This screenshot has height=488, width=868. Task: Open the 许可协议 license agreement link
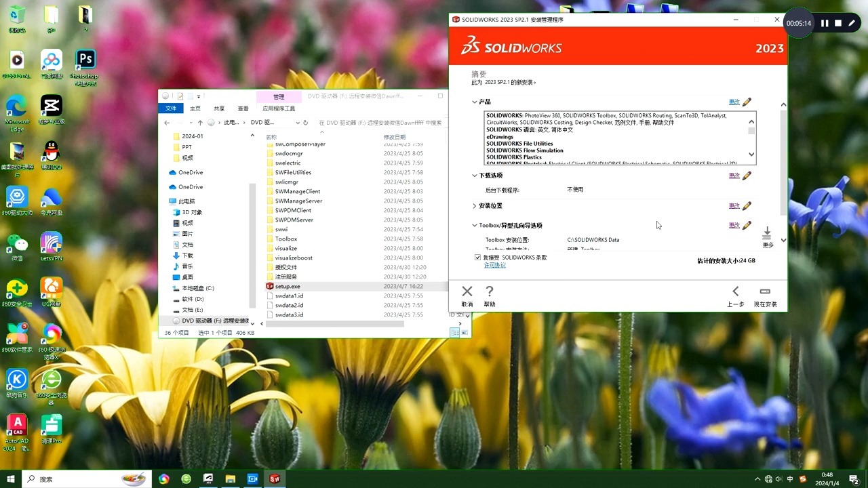pyautogui.click(x=494, y=266)
